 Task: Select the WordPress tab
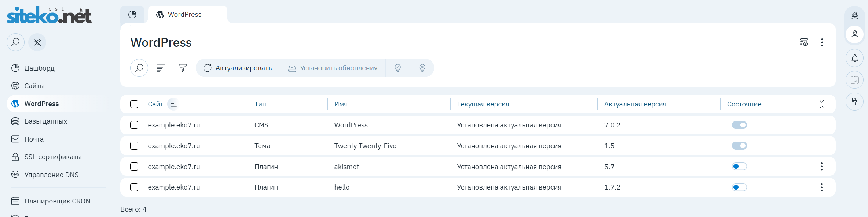coord(188,14)
